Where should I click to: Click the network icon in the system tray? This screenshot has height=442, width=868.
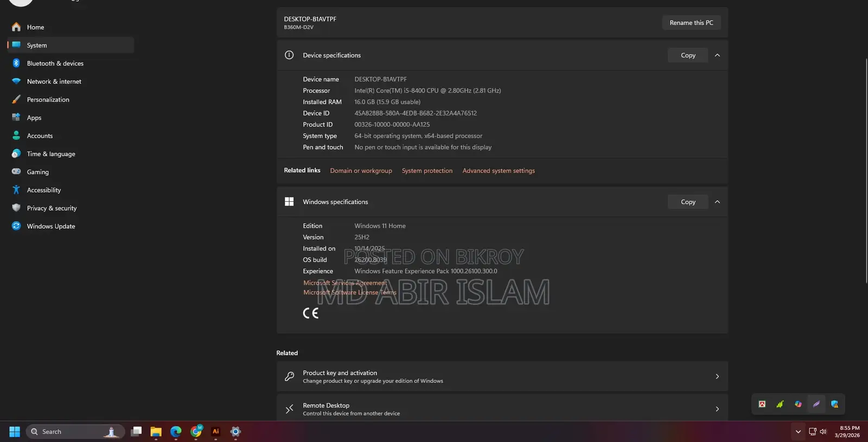coord(813,432)
